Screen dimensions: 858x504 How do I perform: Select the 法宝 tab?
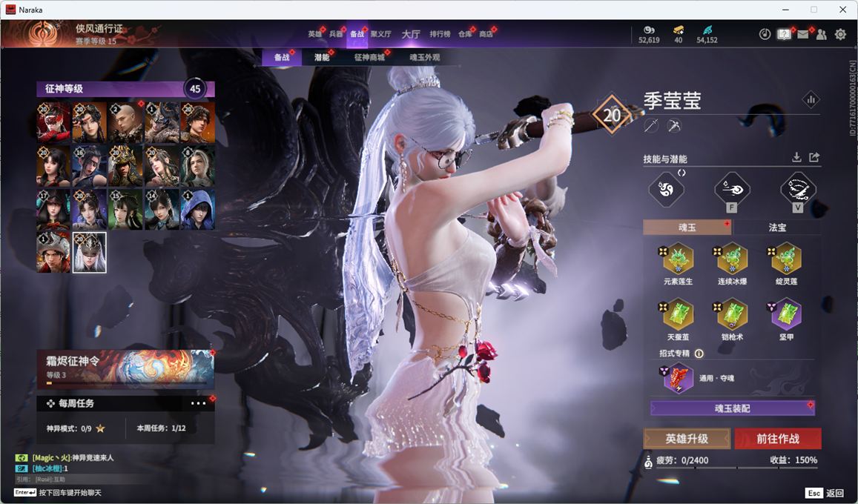tap(777, 228)
